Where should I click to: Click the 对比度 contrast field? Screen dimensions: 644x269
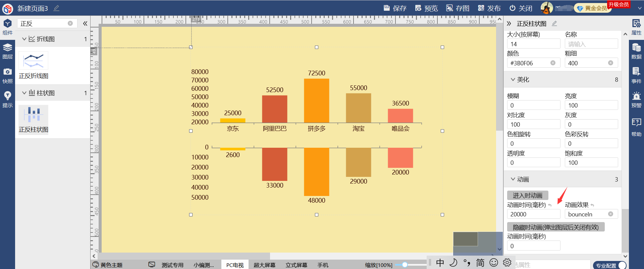[534, 124]
